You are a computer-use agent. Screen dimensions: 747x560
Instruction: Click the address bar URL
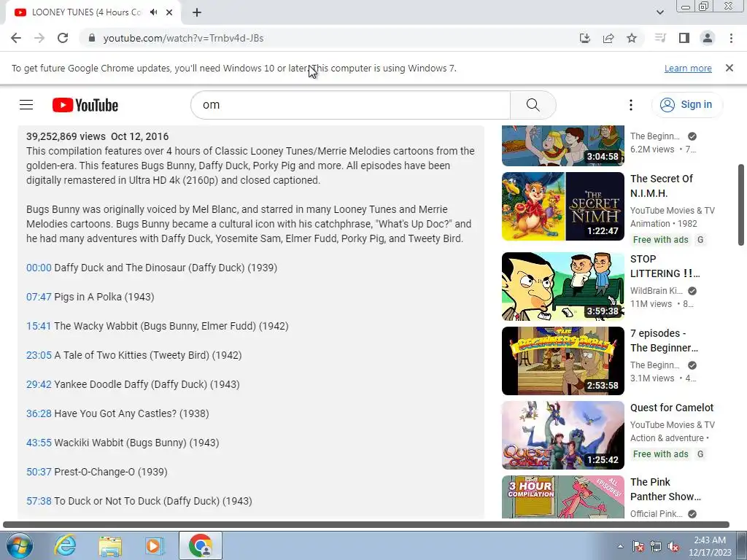tap(183, 38)
